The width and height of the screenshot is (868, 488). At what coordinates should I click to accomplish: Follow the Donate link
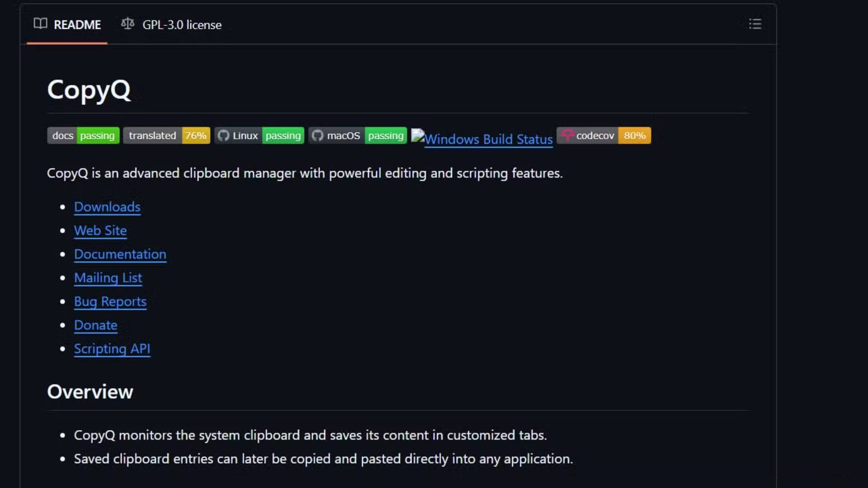coord(96,325)
